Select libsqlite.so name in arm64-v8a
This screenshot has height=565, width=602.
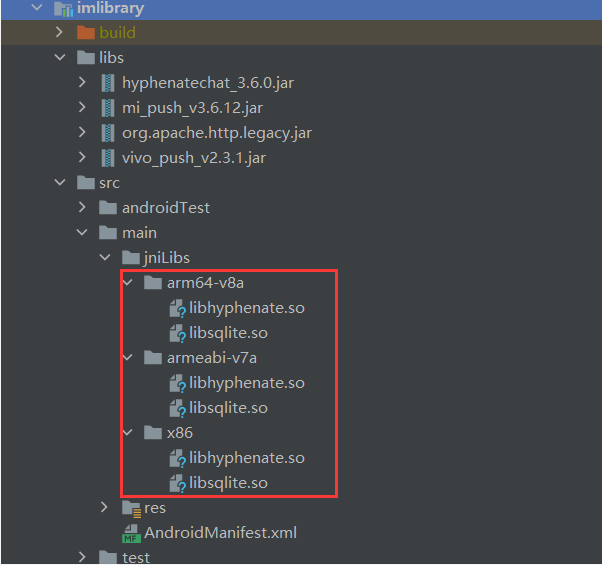point(228,333)
